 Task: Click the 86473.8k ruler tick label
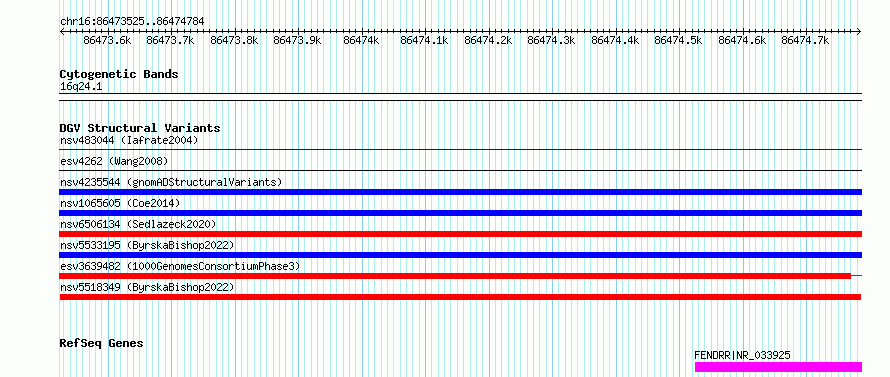point(234,40)
